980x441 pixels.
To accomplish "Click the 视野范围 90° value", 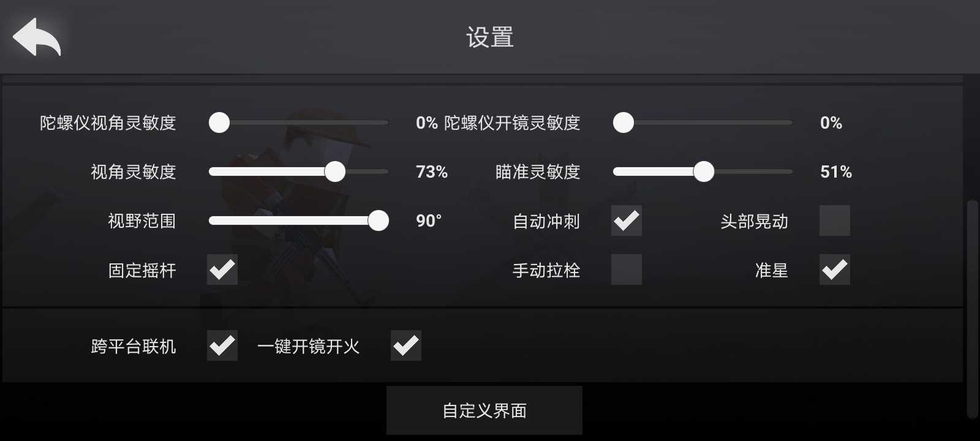I will click(x=429, y=221).
